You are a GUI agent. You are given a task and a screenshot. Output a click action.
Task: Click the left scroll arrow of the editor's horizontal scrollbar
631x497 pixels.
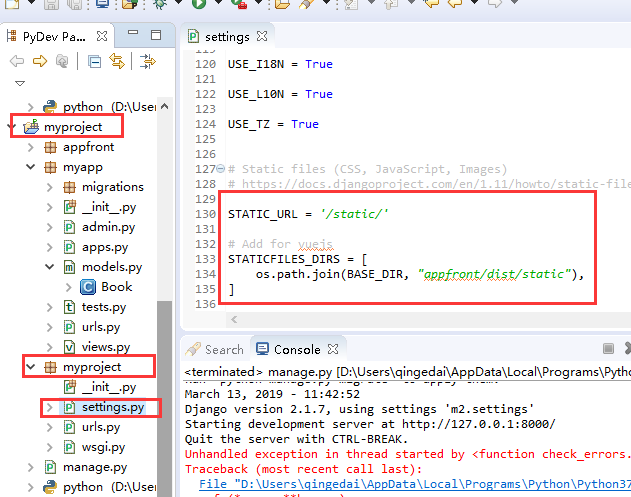coord(234,320)
